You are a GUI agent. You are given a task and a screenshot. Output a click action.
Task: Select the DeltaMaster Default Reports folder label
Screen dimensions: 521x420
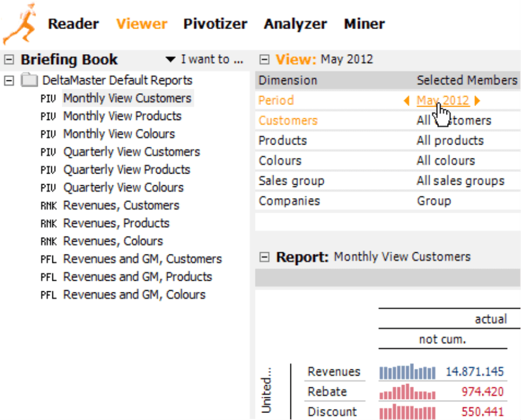tap(117, 80)
